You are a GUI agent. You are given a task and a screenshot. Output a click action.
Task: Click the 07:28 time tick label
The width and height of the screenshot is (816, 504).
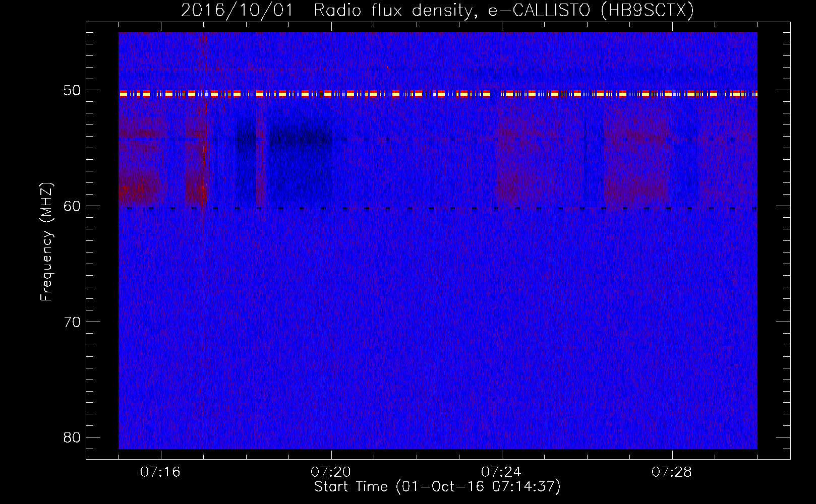[672, 472]
